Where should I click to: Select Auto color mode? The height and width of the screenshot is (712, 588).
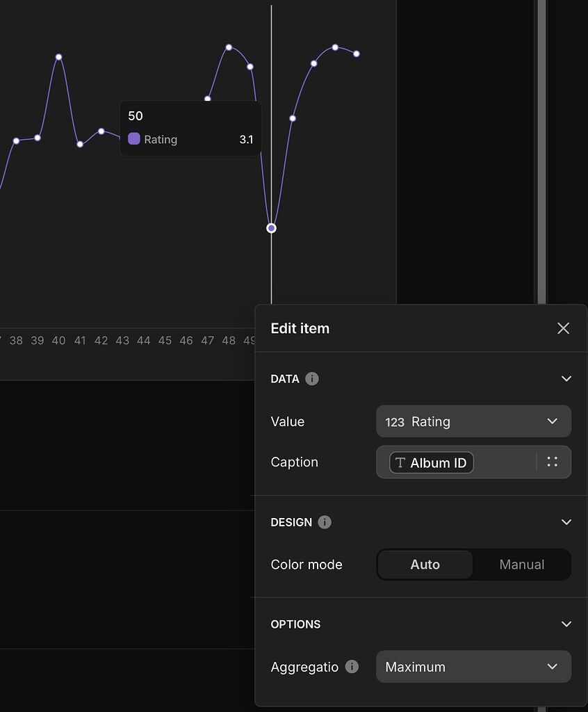pyautogui.click(x=425, y=565)
